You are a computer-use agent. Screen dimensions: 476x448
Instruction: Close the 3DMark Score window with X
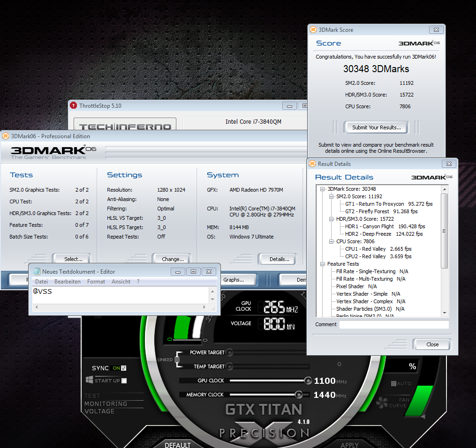pyautogui.click(x=436, y=30)
